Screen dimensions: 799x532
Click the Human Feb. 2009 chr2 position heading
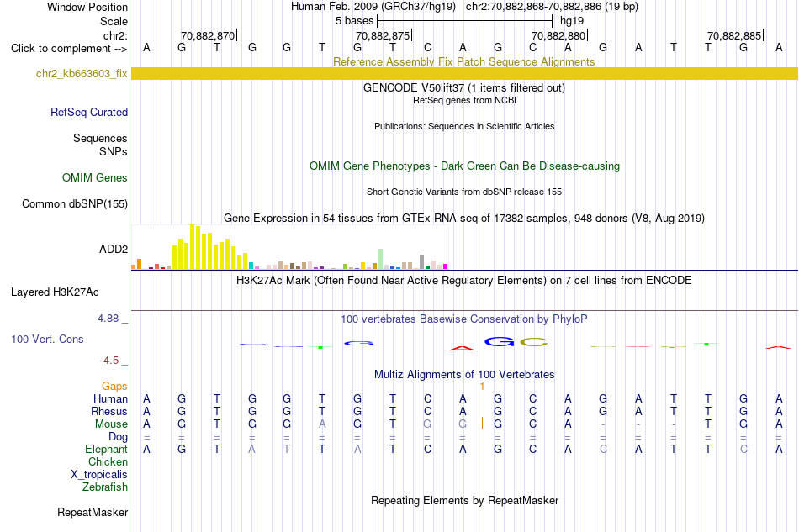tap(464, 7)
